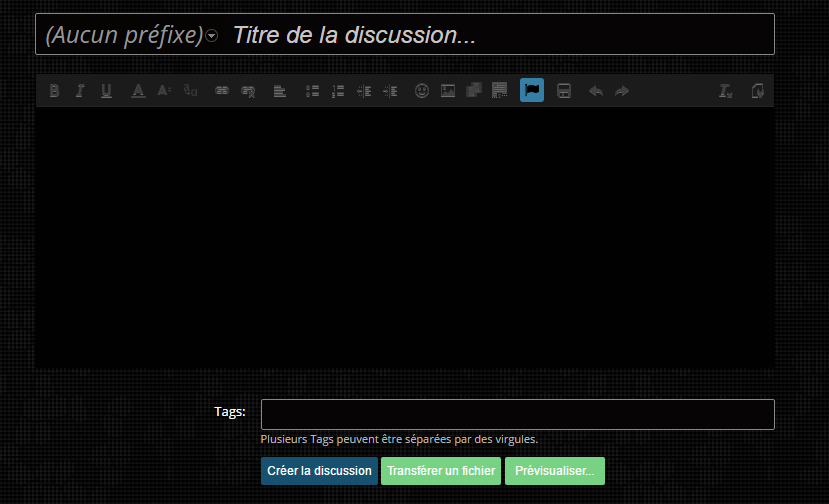Open the font size options

click(x=164, y=91)
